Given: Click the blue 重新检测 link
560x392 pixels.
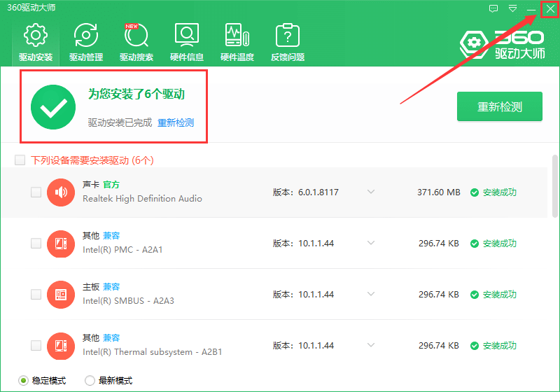Looking at the screenshot, I should click(x=176, y=122).
